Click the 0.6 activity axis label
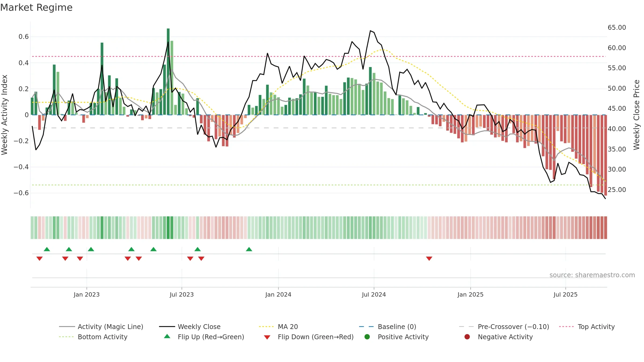644x362 pixels. coord(24,37)
